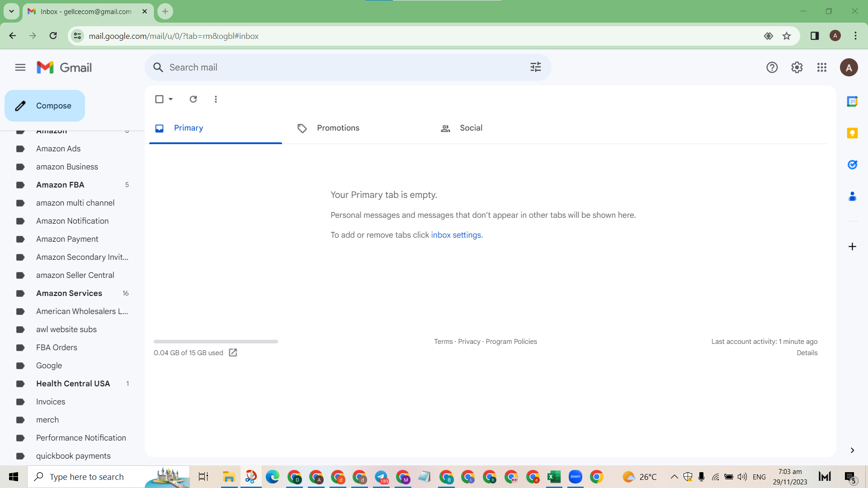The image size is (868, 488).
Task: Open the Windows Start menu
Action: (x=14, y=477)
